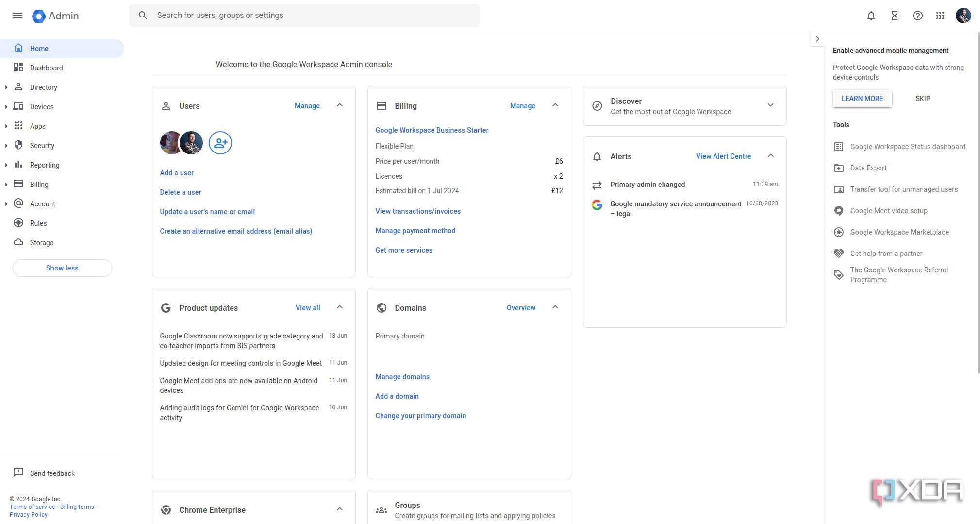Collapse the Users card
Viewport: 980px width, 524px height.
(340, 105)
